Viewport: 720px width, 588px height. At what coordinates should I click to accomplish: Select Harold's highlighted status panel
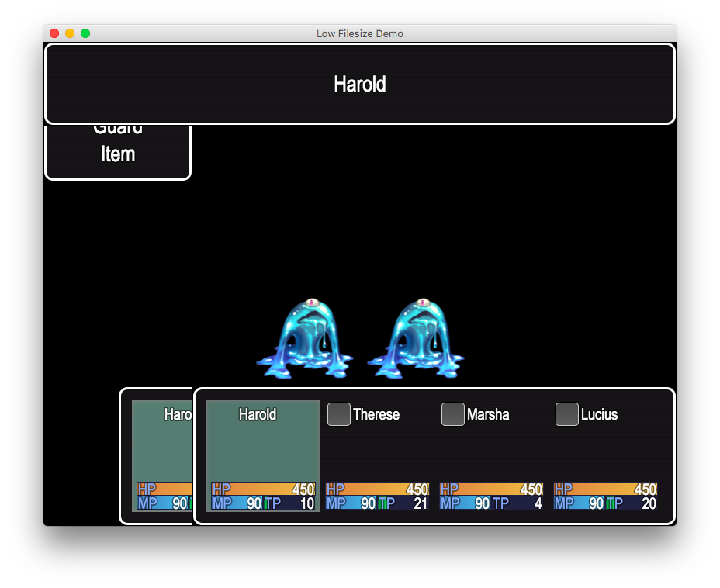pyautogui.click(x=263, y=456)
